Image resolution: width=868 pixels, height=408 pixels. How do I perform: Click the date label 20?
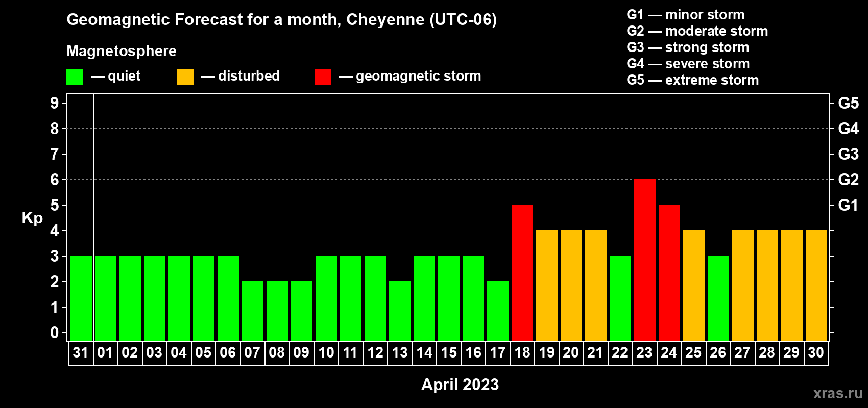(x=571, y=353)
